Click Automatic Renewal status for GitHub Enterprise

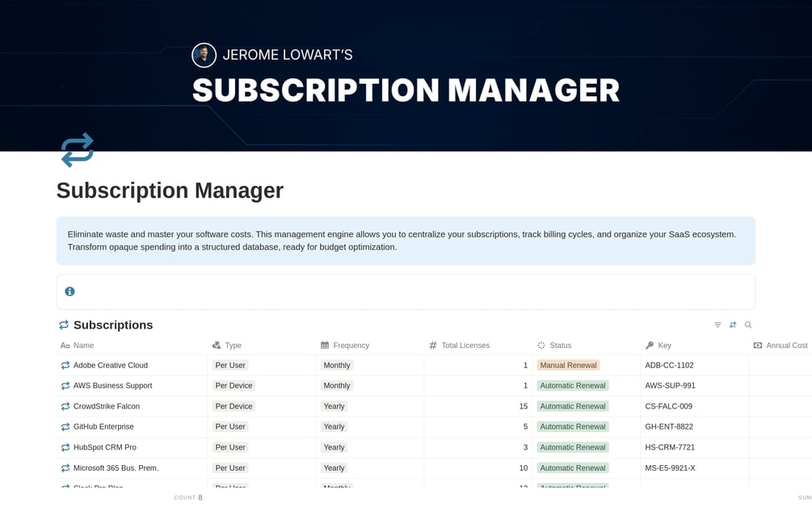click(x=573, y=427)
